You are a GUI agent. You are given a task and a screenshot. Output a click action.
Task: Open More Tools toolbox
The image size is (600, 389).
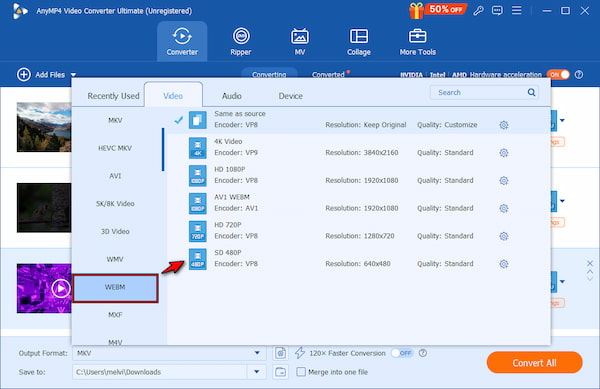tap(417, 41)
